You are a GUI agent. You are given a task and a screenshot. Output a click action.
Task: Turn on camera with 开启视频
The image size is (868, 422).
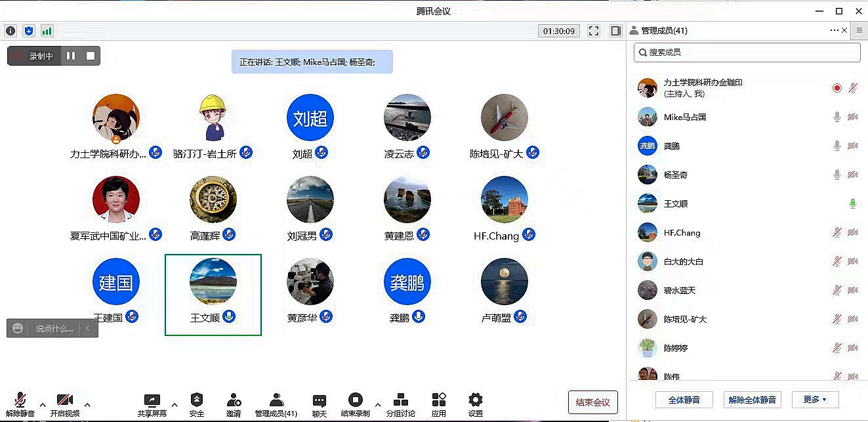coord(65,404)
